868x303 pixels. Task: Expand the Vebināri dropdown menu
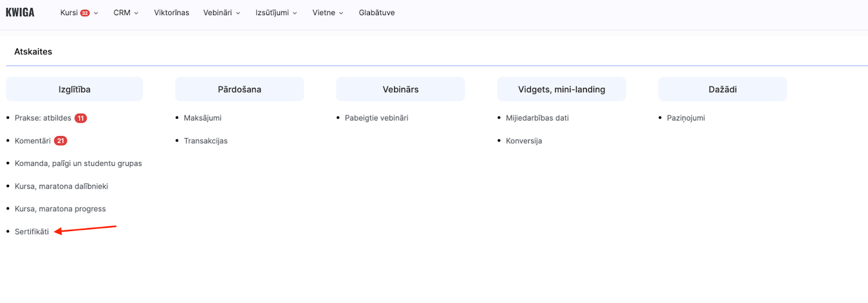pyautogui.click(x=221, y=12)
